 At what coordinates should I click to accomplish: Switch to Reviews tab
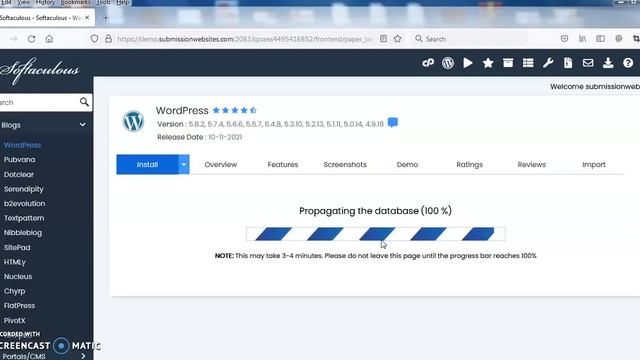tap(531, 164)
